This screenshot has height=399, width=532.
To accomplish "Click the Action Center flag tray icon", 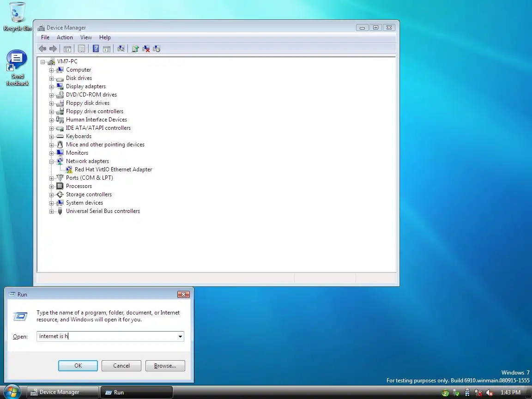I will pos(467,393).
